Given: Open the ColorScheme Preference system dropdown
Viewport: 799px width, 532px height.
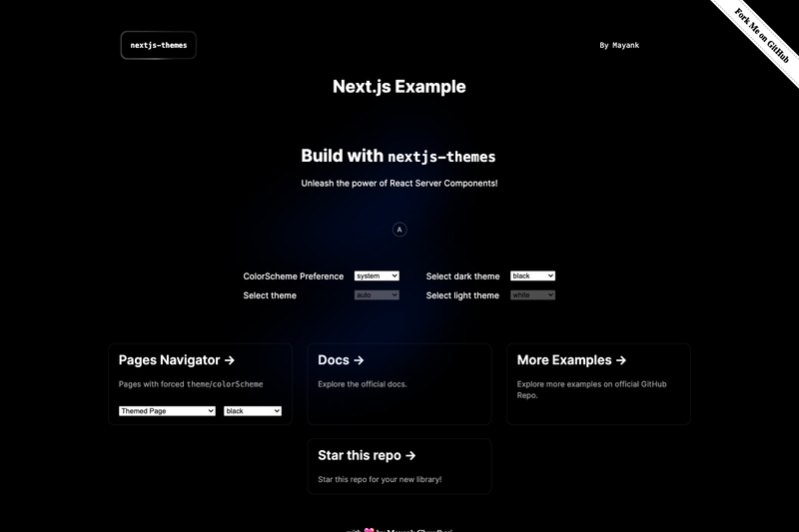Looking at the screenshot, I should (377, 275).
